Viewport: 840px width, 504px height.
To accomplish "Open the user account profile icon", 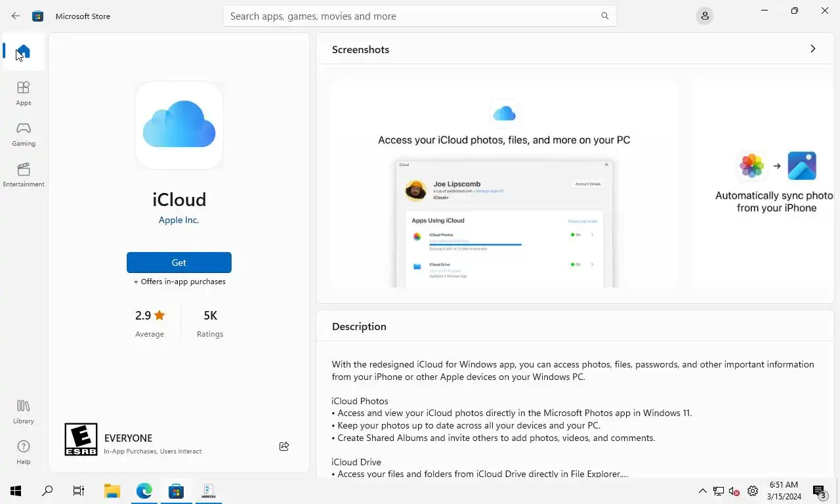I will coord(705,16).
